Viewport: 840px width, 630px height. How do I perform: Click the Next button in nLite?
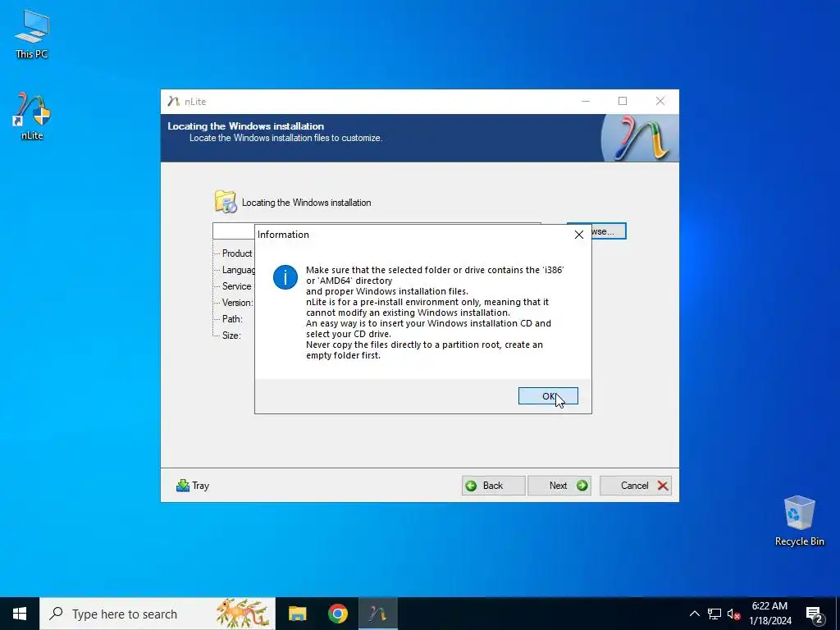coord(559,486)
